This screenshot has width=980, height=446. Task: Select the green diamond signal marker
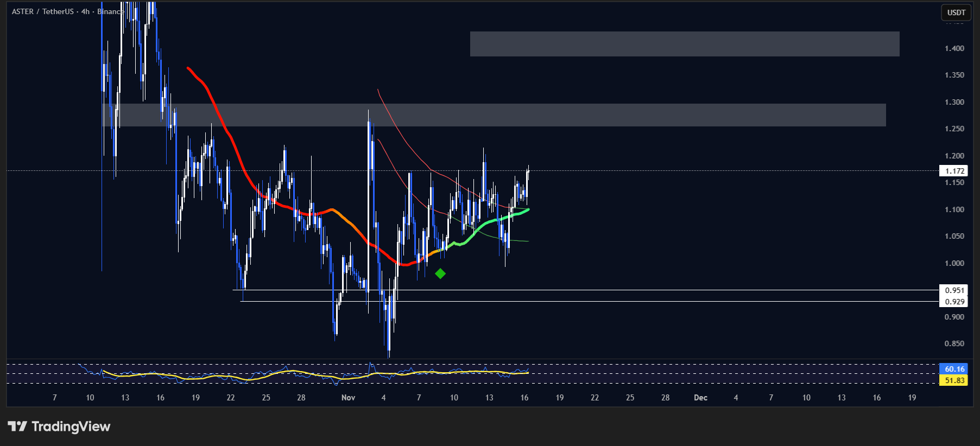tap(440, 274)
